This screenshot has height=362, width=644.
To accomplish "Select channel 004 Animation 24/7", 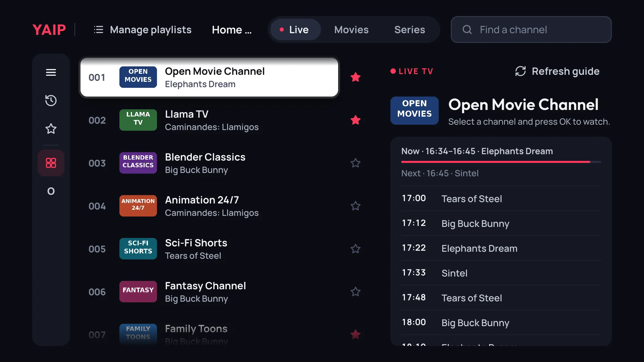I will 209,206.
